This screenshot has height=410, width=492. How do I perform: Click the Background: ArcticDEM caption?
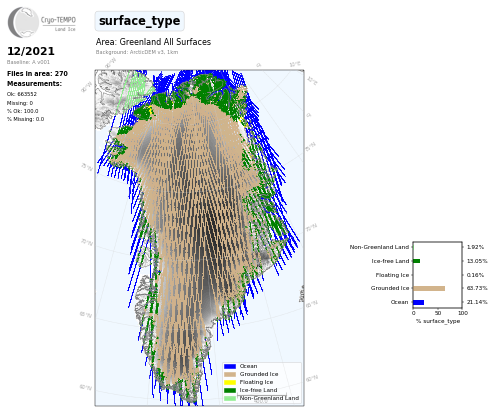[x=137, y=52]
